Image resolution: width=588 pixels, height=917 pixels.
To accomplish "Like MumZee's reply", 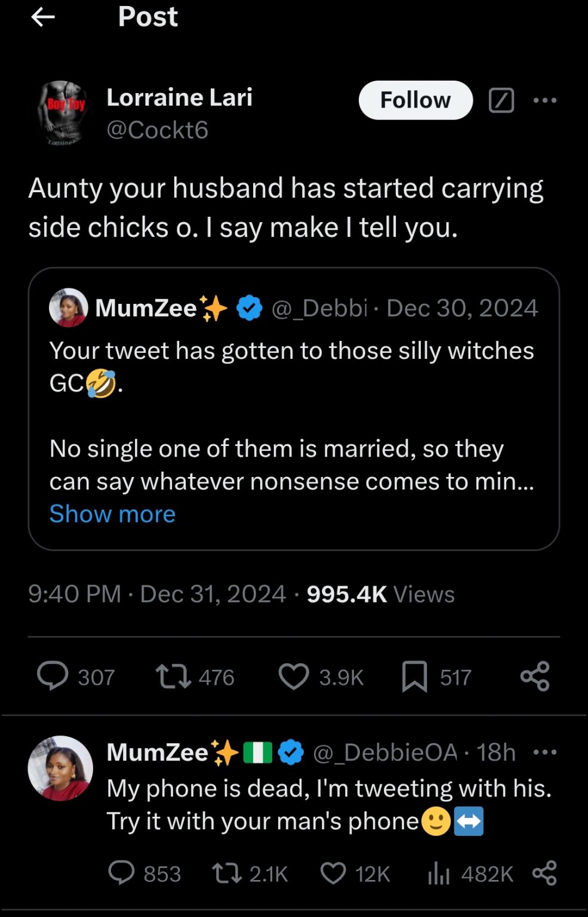I will click(333, 873).
